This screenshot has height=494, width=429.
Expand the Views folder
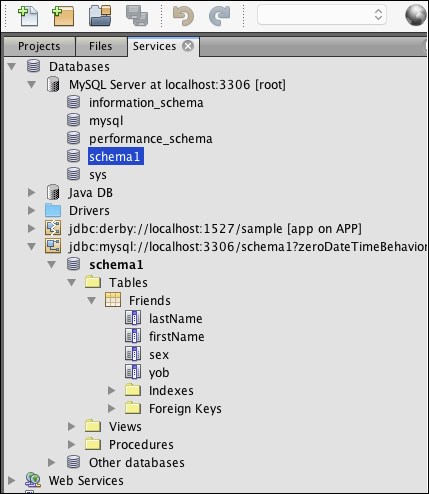point(72,426)
